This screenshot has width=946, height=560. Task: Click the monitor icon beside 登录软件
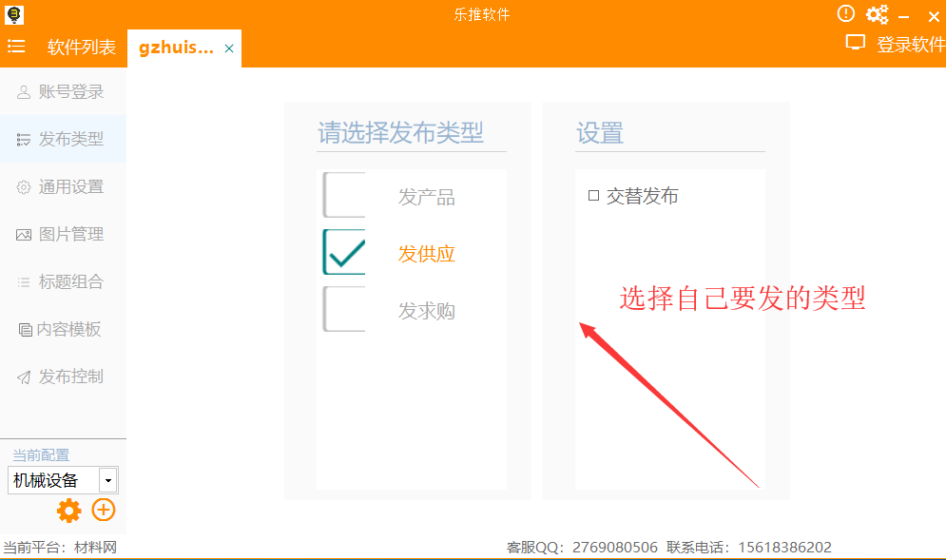(856, 43)
